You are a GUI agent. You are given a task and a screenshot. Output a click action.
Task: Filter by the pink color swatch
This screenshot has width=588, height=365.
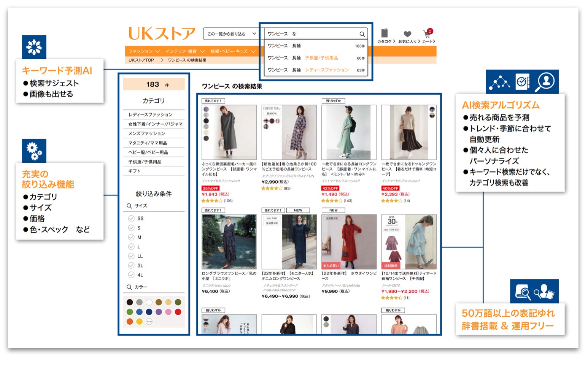tap(168, 312)
